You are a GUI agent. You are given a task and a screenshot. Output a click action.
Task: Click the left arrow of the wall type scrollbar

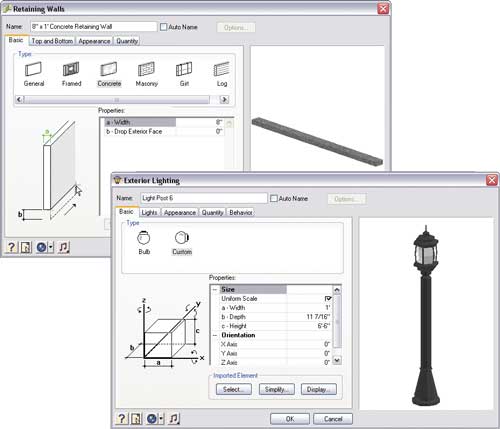pyautogui.click(x=19, y=99)
